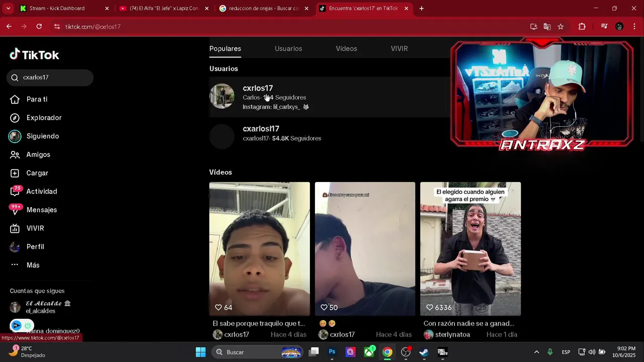Screen dimensions: 644x362
Task: Open Actividad notifications icon
Action: pyautogui.click(x=15, y=192)
